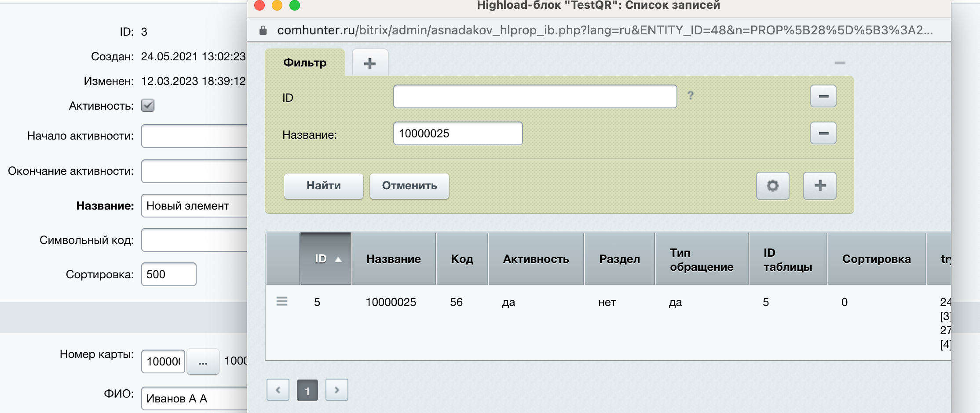Click the Тип обращение column header

tap(702, 259)
